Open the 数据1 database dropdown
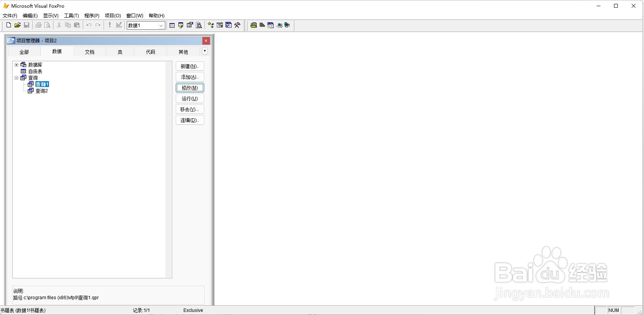 pyautogui.click(x=161, y=25)
